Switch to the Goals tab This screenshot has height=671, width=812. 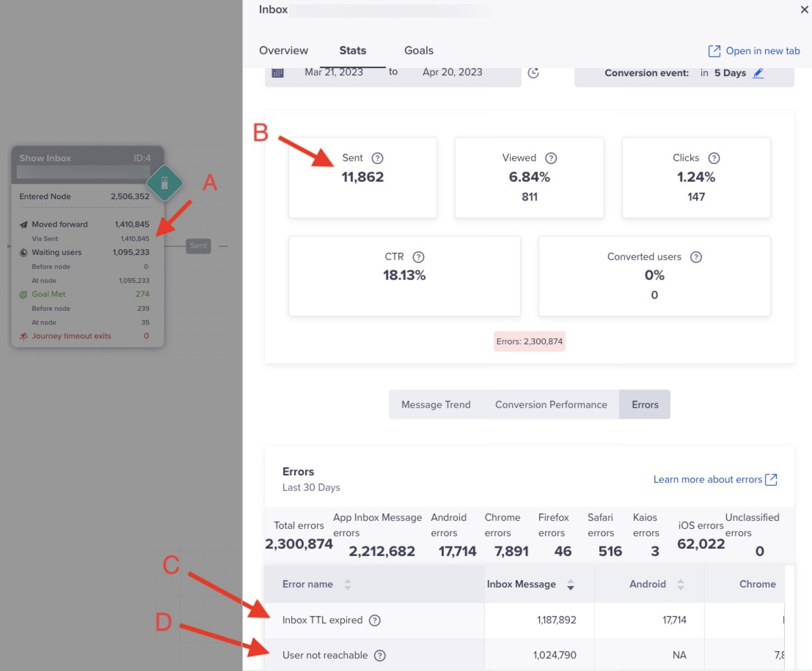(x=418, y=51)
